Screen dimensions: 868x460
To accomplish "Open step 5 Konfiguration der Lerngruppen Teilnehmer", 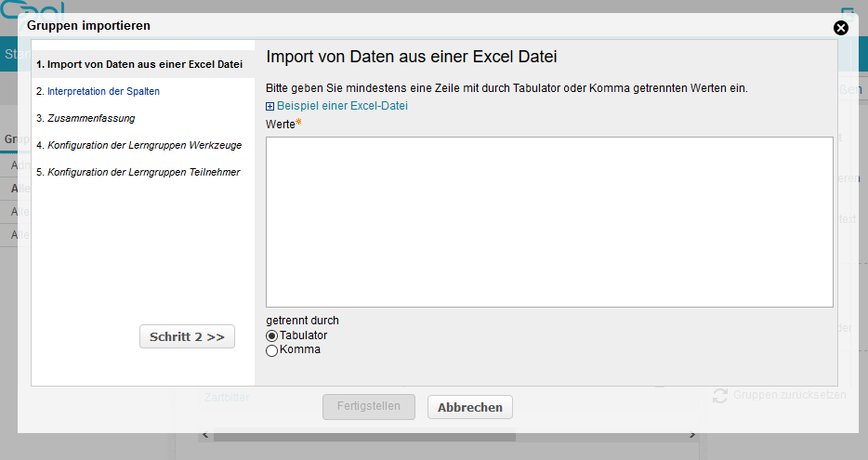I will [138, 172].
